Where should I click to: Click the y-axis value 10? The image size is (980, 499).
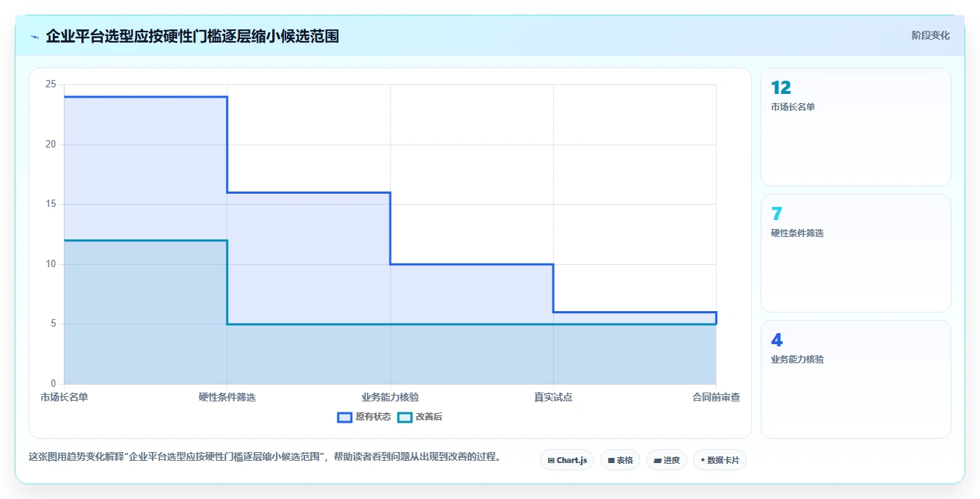51,264
